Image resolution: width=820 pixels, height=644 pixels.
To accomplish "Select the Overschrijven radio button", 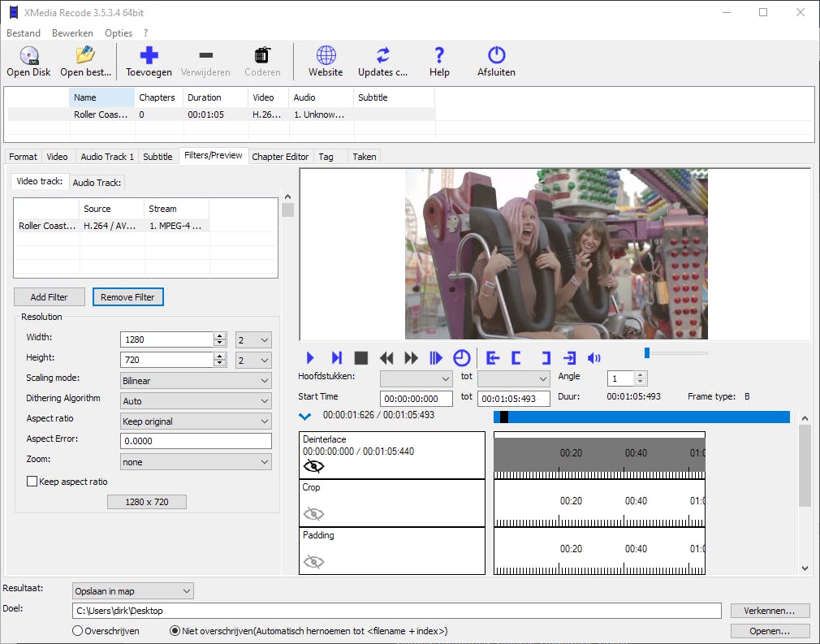I will pyautogui.click(x=78, y=631).
